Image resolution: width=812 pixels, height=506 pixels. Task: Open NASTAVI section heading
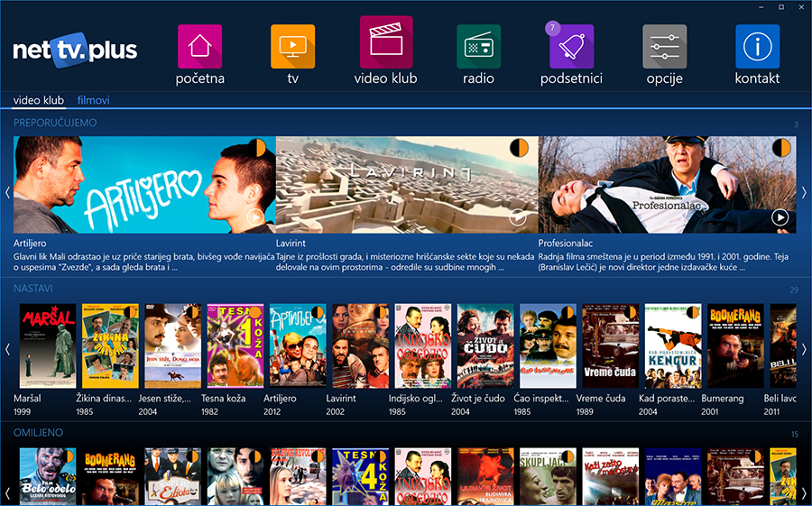[33, 289]
